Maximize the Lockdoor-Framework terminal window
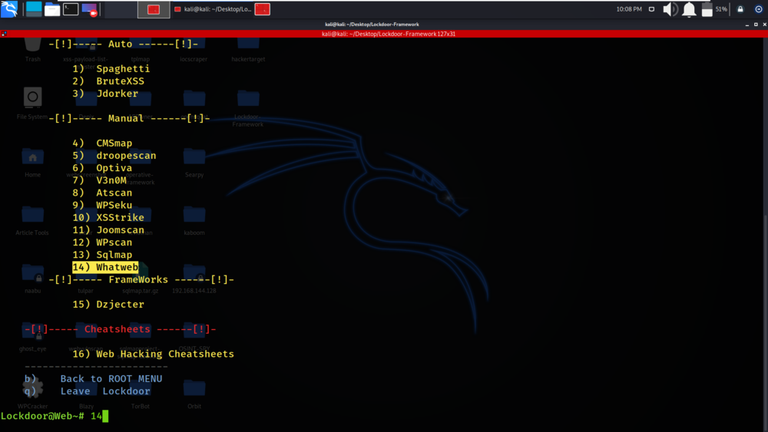 click(x=756, y=24)
